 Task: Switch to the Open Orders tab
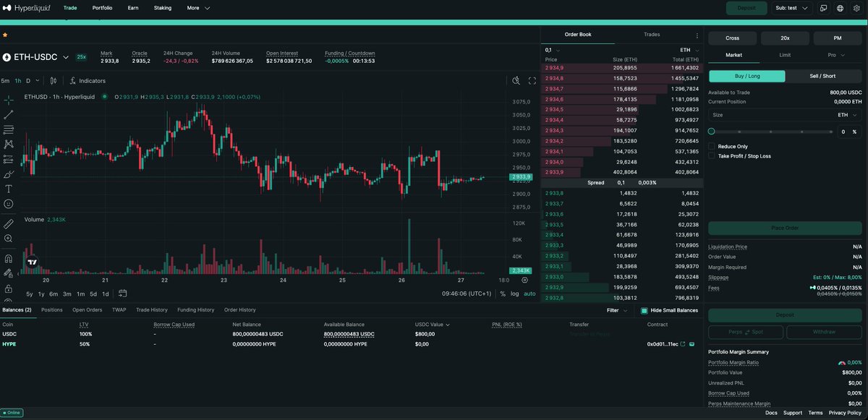pyautogui.click(x=87, y=310)
